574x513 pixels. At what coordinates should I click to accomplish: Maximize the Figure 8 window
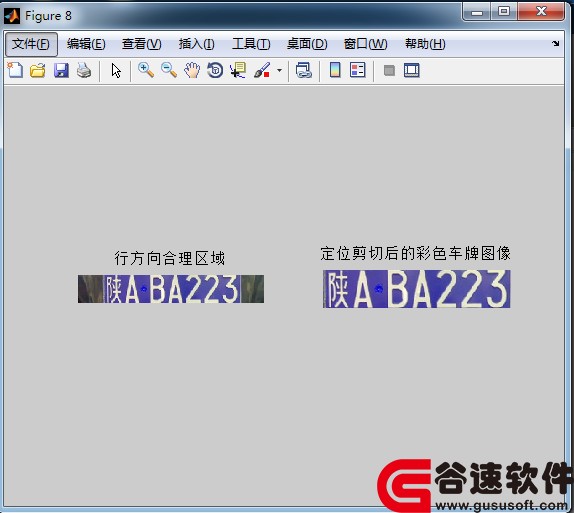(504, 12)
